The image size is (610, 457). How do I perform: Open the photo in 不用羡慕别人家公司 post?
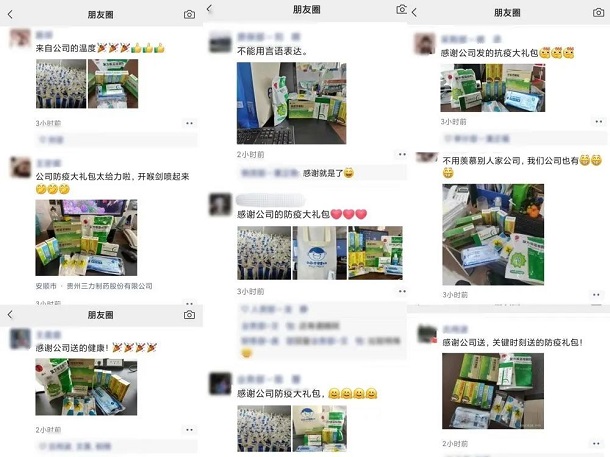tap(493, 235)
